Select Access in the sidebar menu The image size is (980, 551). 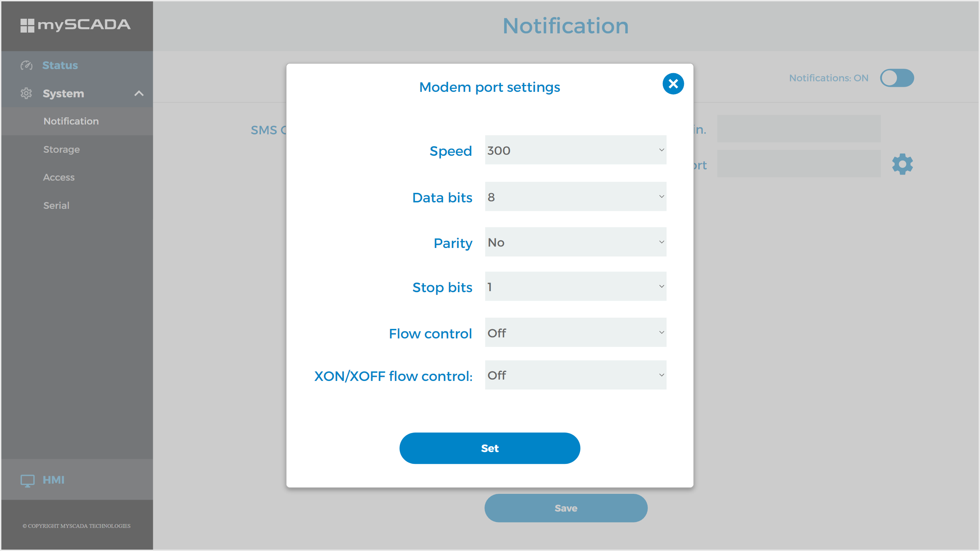[59, 178]
